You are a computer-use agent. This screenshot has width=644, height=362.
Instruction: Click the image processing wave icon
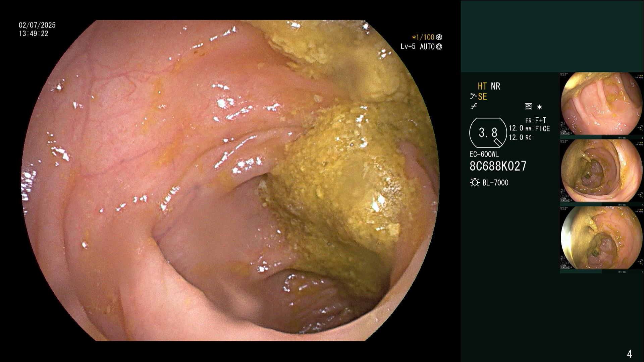(528, 107)
